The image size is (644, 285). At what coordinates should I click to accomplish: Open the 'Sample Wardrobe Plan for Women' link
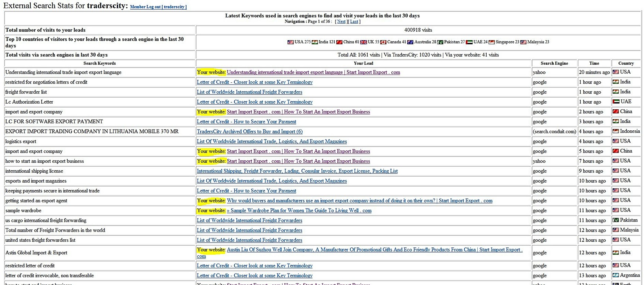coord(299,210)
